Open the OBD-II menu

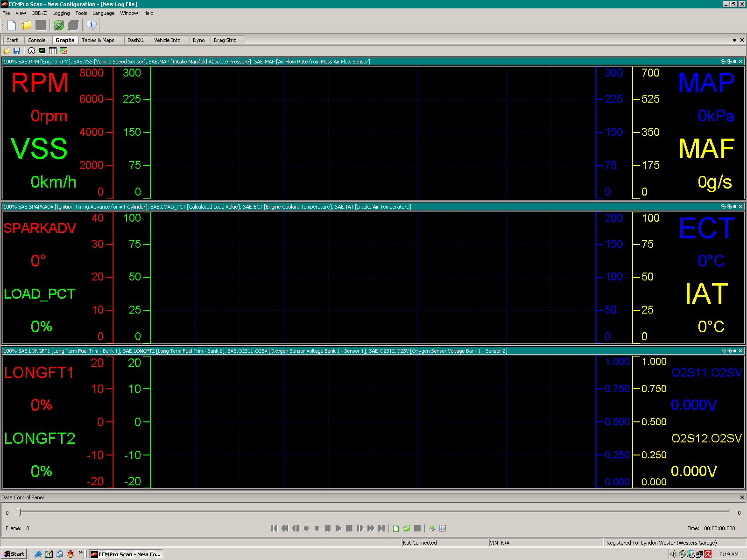[x=39, y=13]
